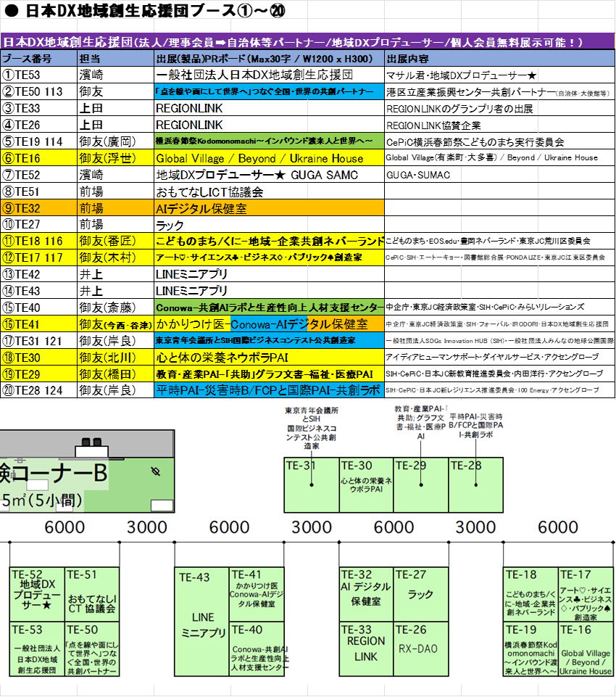Select the 御友(北川) cell

click(x=115, y=358)
